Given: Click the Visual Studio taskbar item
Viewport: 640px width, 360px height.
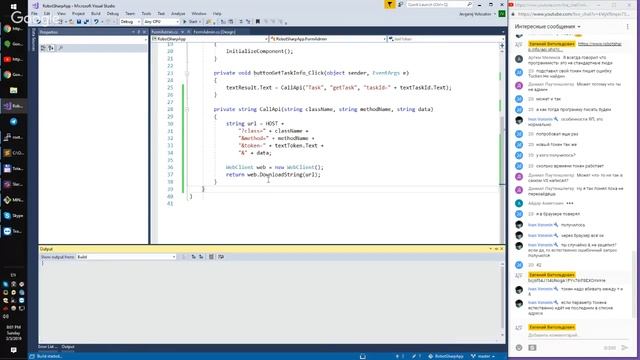Looking at the screenshot, I should coord(13,106).
